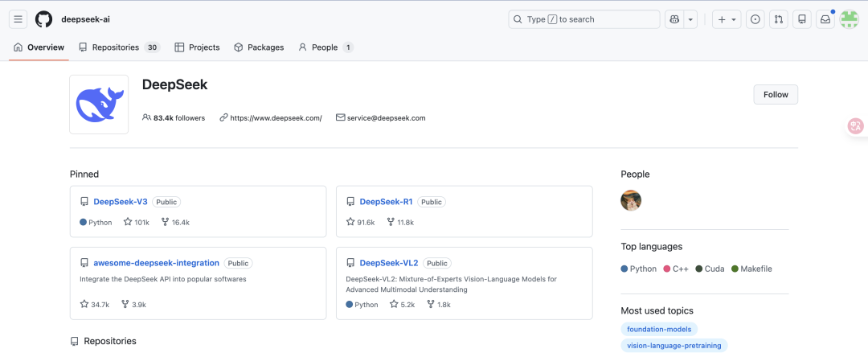This screenshot has height=353, width=868.
Task: Open the deepseek.com website link
Action: pos(276,118)
